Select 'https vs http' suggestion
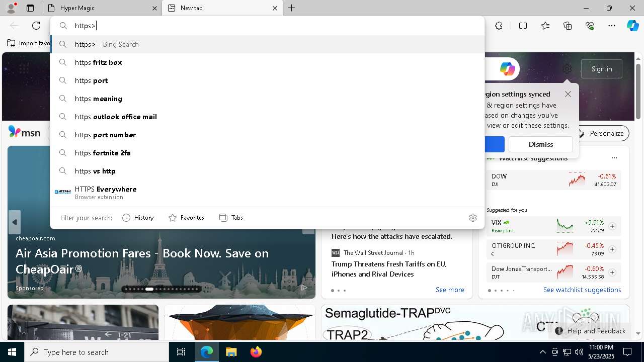Screen dimensions: 644x362 (268, 171)
